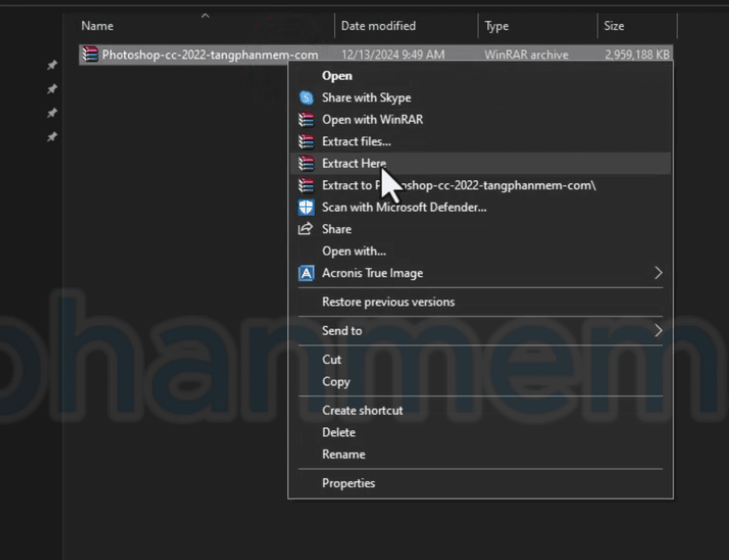The image size is (729, 560).
Task: Click the sort chevron above the Name column
Action: (x=205, y=16)
